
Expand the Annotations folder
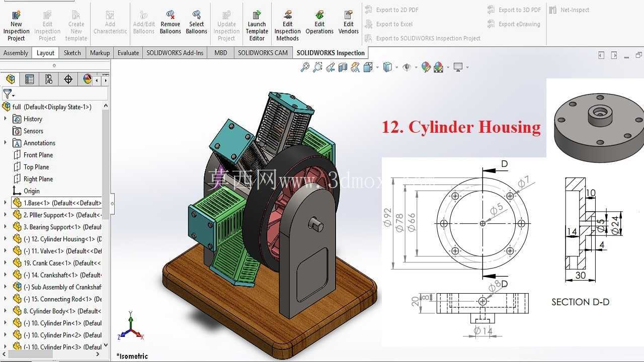click(6, 143)
